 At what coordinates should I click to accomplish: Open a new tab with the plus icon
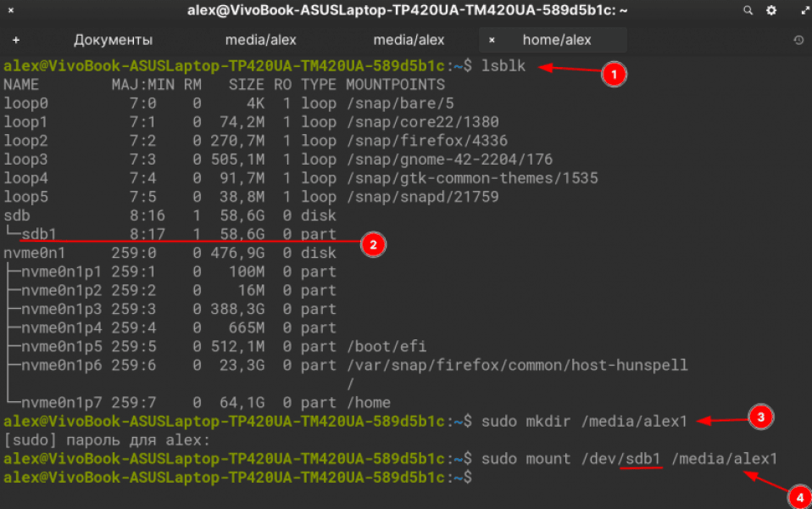pos(16,39)
